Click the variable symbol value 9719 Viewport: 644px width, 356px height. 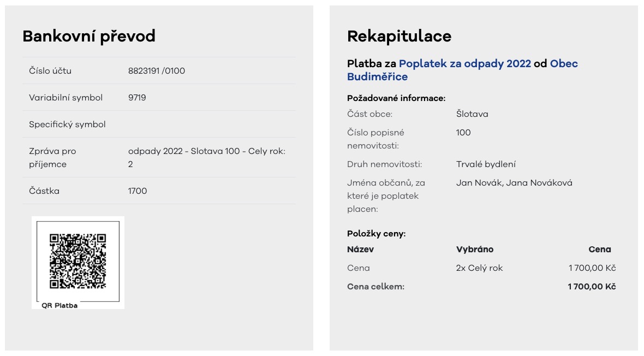pos(137,98)
